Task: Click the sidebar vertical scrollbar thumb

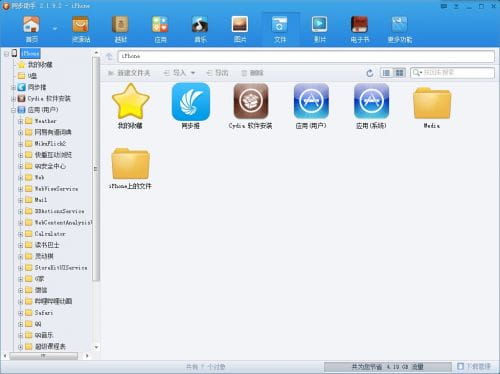Action: point(96,169)
